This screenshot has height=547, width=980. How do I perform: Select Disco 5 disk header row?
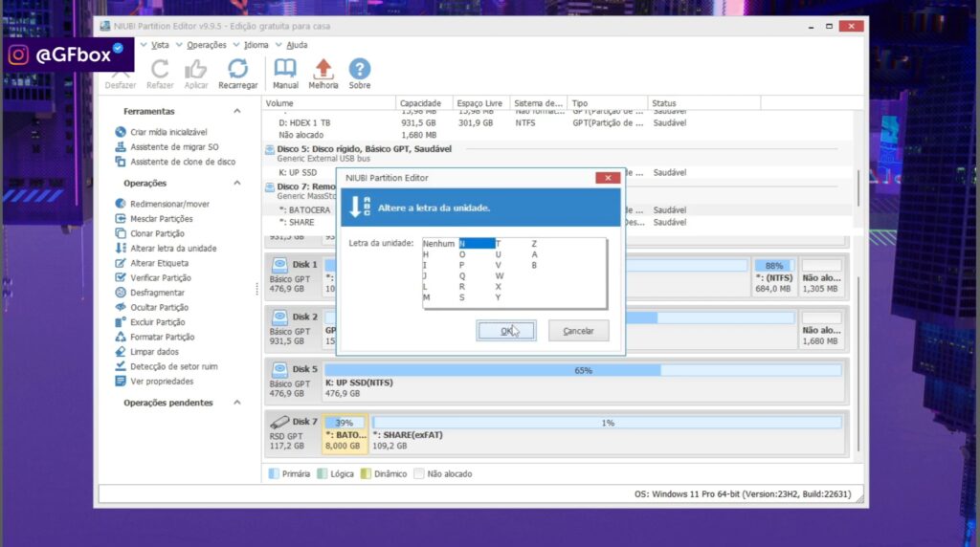click(558, 154)
